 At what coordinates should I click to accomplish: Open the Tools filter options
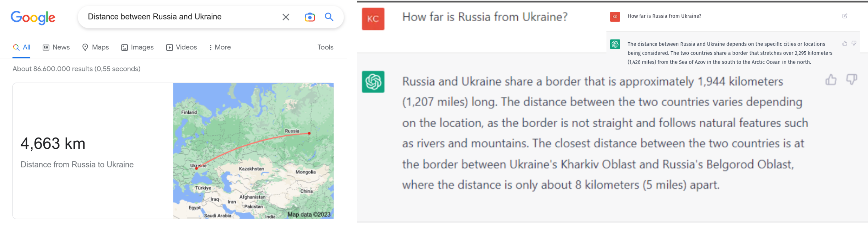(325, 47)
